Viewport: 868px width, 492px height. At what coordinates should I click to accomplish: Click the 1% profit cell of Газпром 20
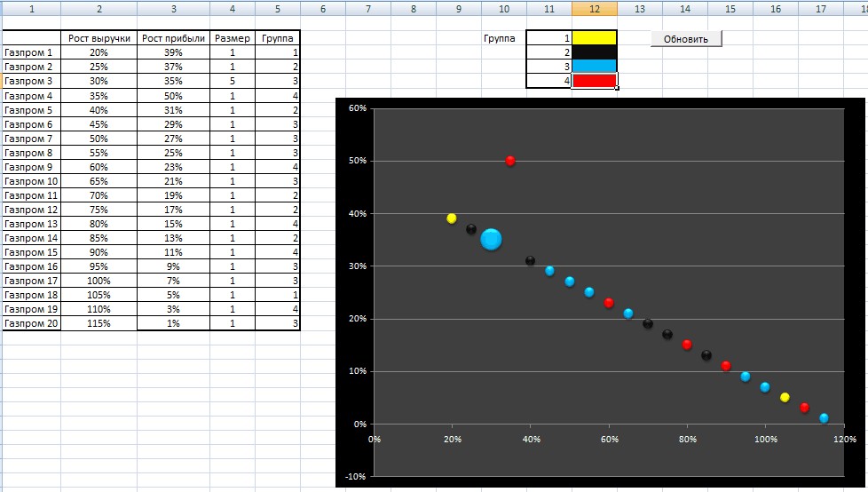pyautogui.click(x=173, y=323)
